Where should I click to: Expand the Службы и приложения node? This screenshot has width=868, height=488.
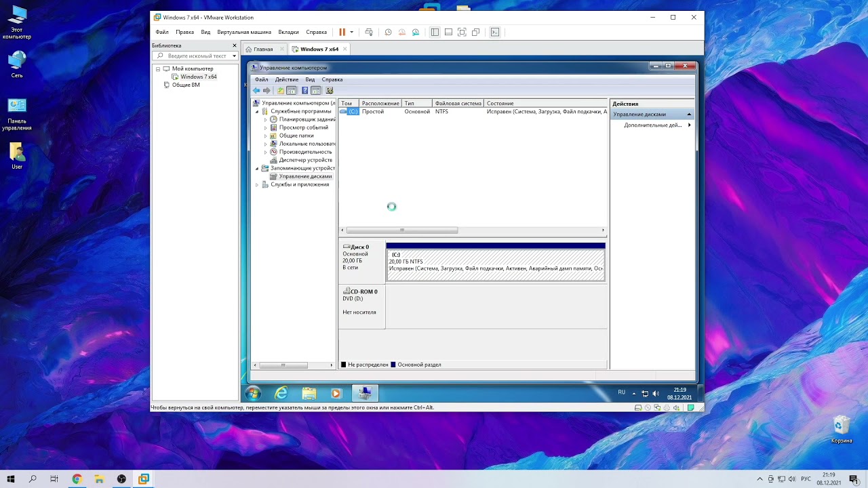point(257,184)
